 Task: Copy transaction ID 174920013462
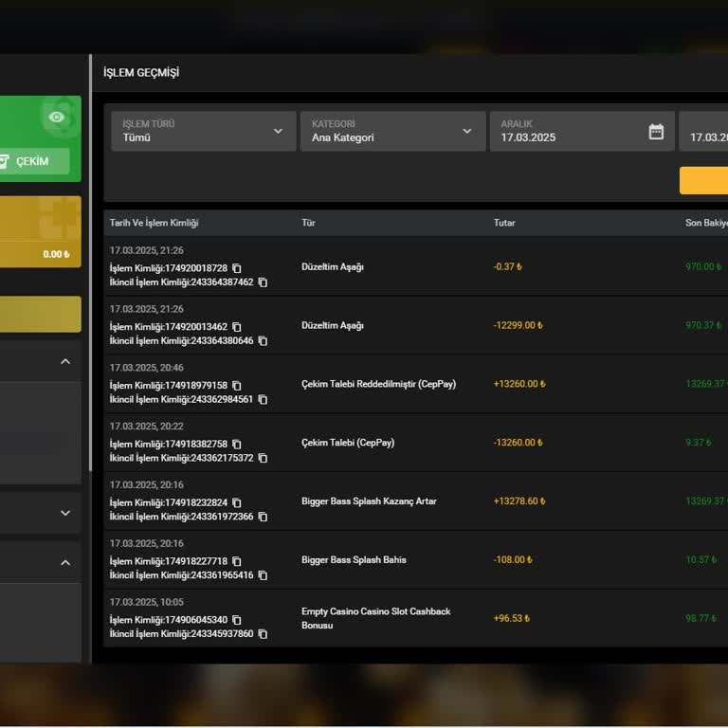237,327
